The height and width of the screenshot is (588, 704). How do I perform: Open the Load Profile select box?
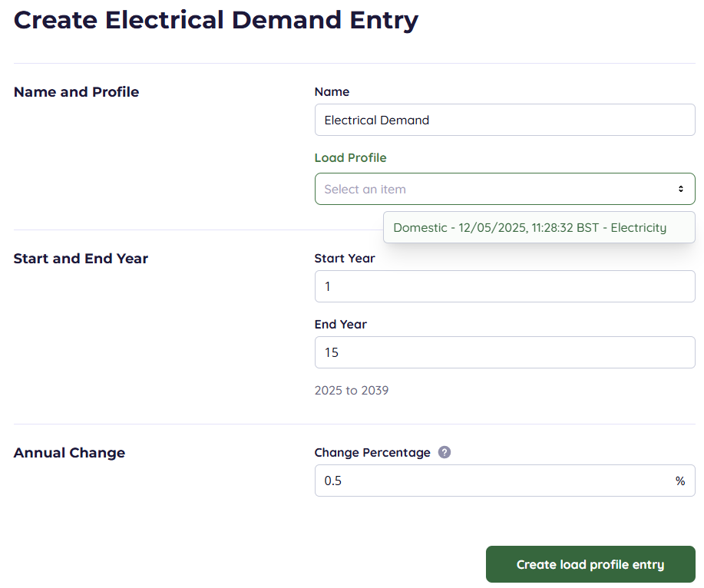click(x=491, y=189)
